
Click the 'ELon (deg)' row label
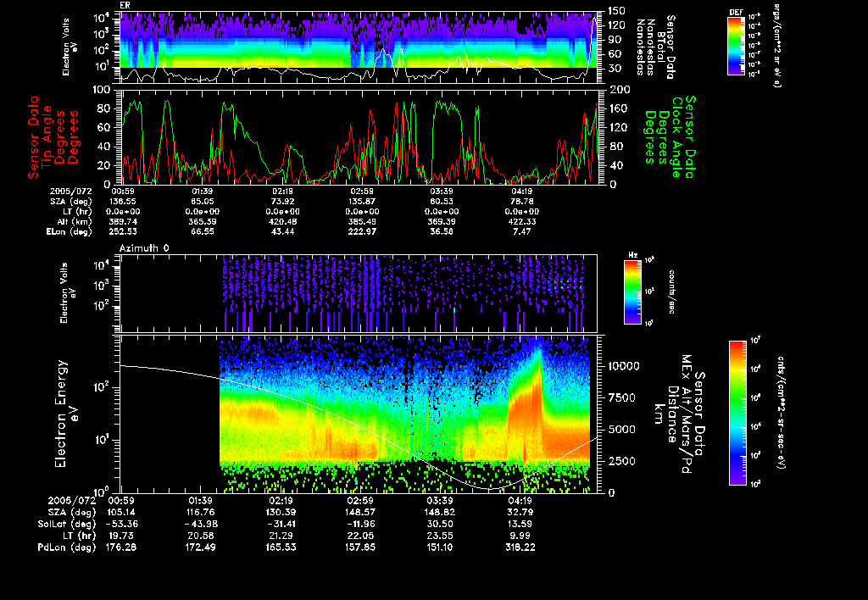click(x=70, y=232)
